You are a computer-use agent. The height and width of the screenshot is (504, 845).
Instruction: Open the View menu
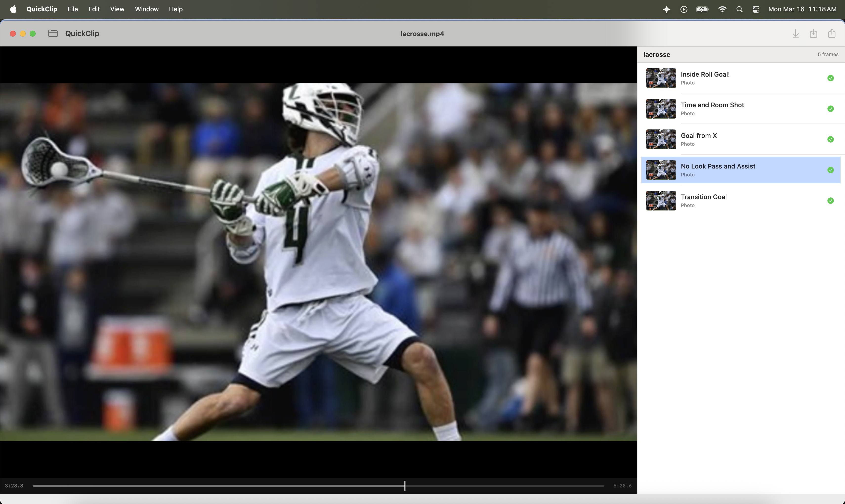[x=117, y=9]
